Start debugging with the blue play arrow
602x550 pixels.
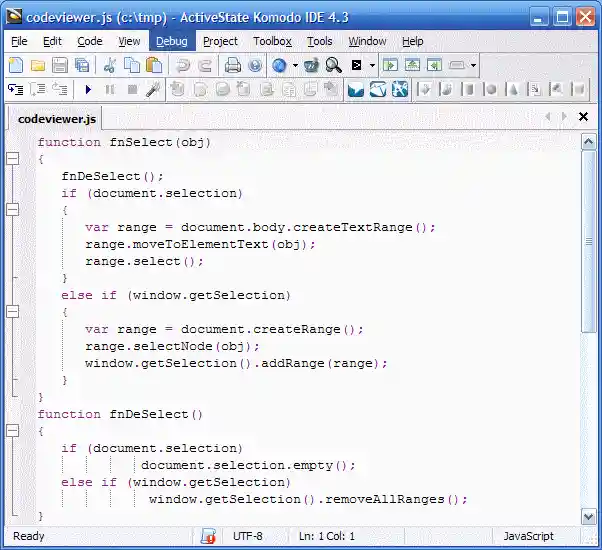pyautogui.click(x=88, y=90)
